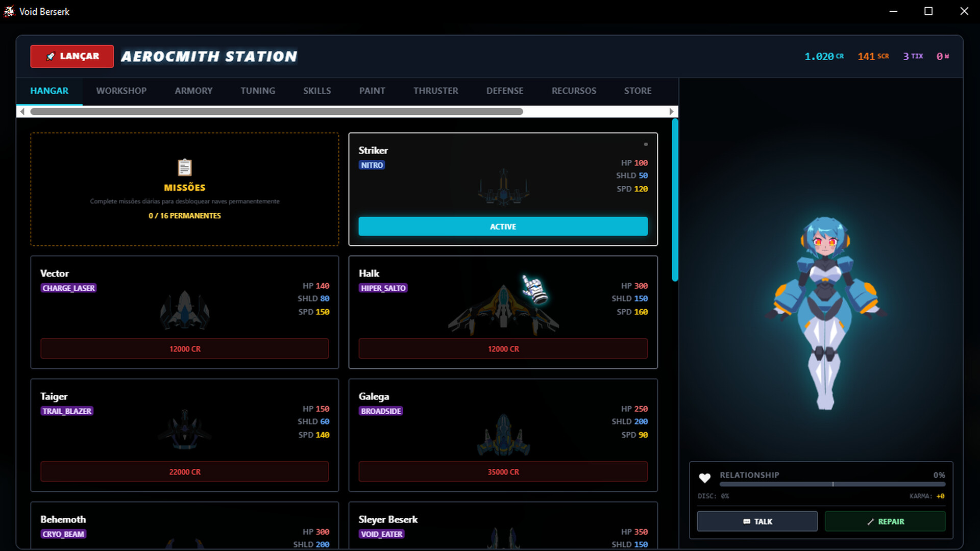Select the Galega ship image
Viewport: 980px width, 551px height.
(x=503, y=435)
